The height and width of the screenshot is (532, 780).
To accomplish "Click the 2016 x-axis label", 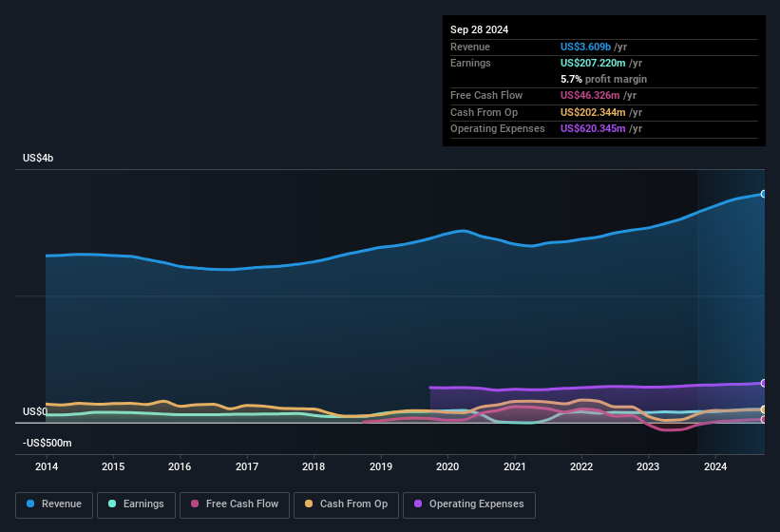I will click(180, 466).
